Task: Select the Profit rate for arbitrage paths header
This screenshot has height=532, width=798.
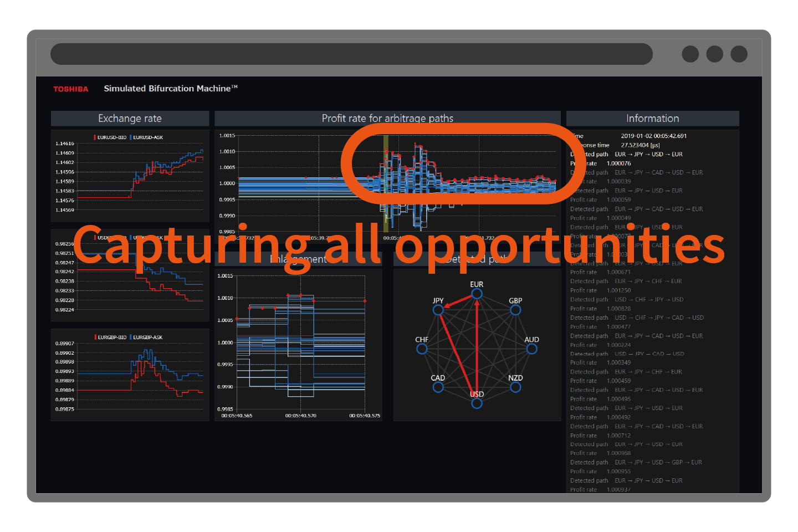Action: pyautogui.click(x=387, y=118)
